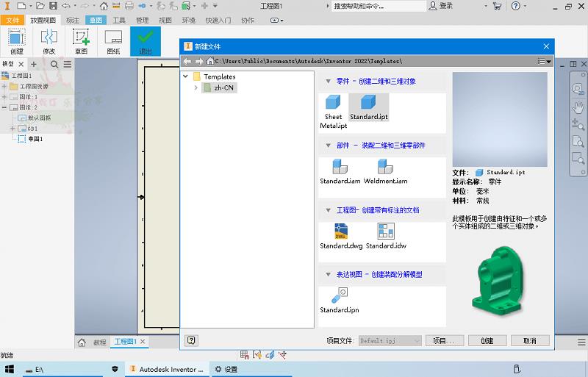Click the Open folder icon in quick access toolbar
The width and height of the screenshot is (588, 377).
(40, 6)
